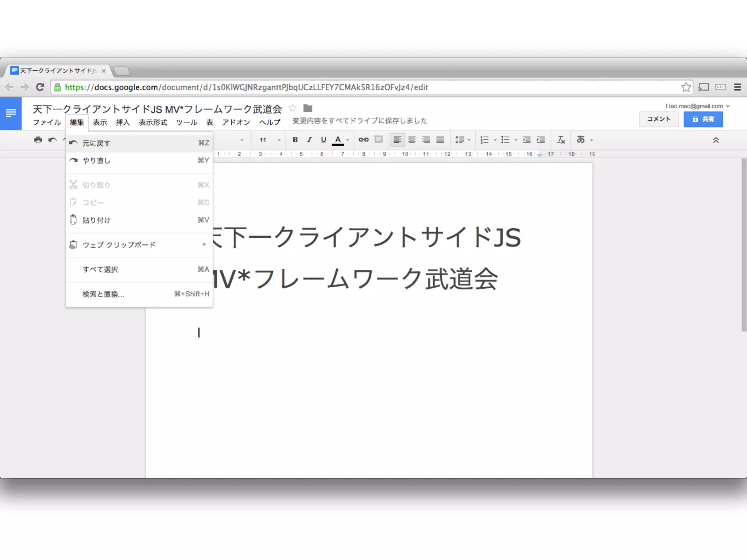Click the clear formatting icon
The height and width of the screenshot is (560, 747).
(561, 140)
